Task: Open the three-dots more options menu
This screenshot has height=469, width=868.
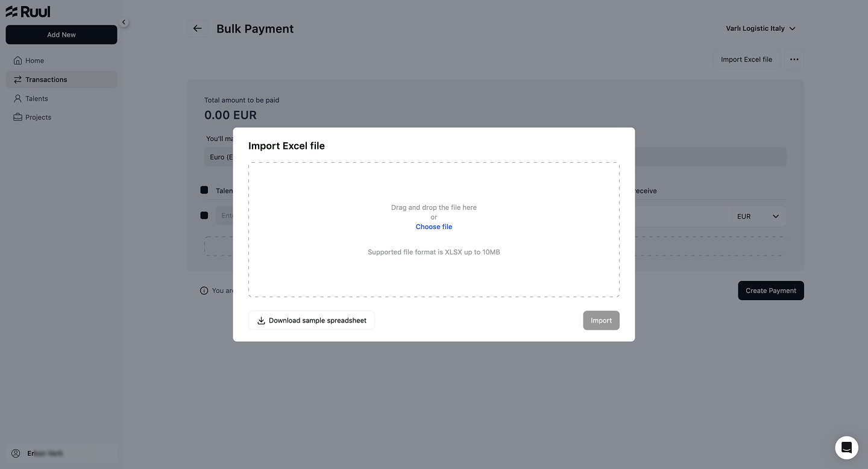Action: tap(794, 60)
